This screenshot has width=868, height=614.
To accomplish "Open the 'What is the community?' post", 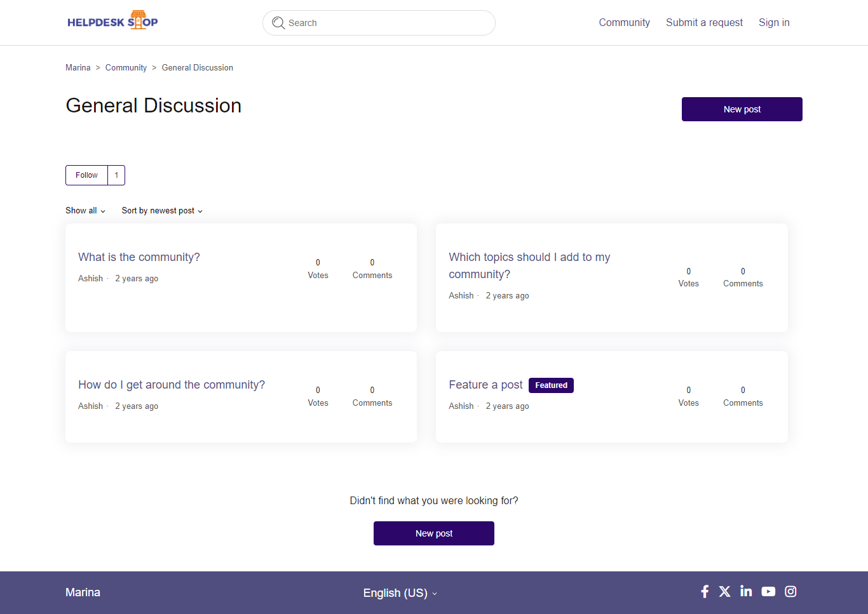I will (x=139, y=257).
